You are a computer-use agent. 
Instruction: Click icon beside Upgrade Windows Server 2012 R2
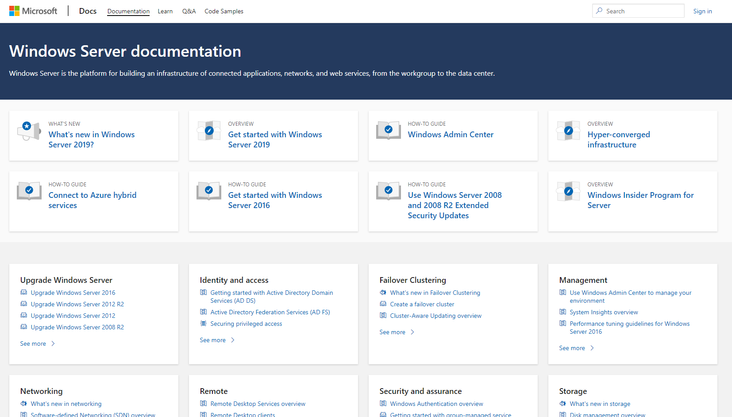[x=23, y=304]
